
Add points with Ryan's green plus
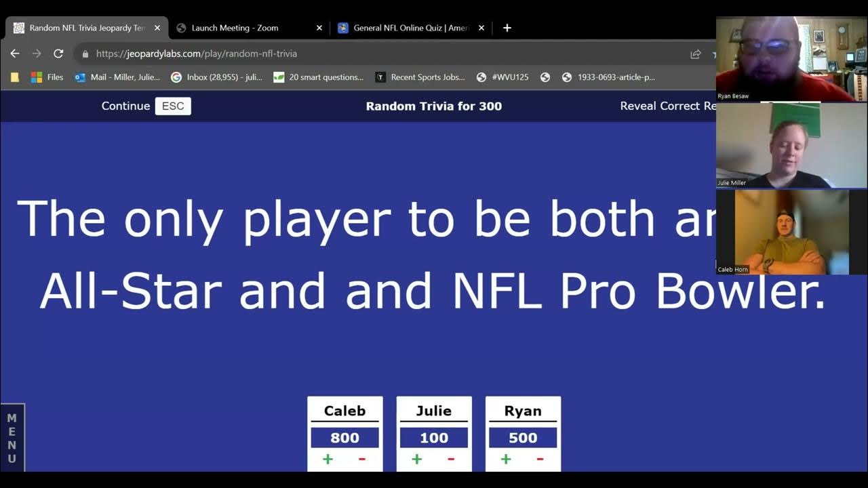(x=505, y=459)
